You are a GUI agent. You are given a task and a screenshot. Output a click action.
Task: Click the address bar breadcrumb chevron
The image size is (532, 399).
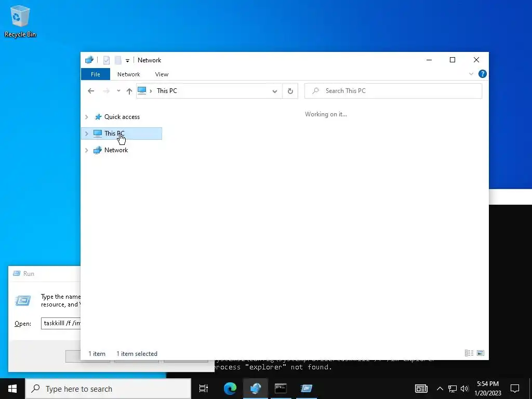click(151, 91)
